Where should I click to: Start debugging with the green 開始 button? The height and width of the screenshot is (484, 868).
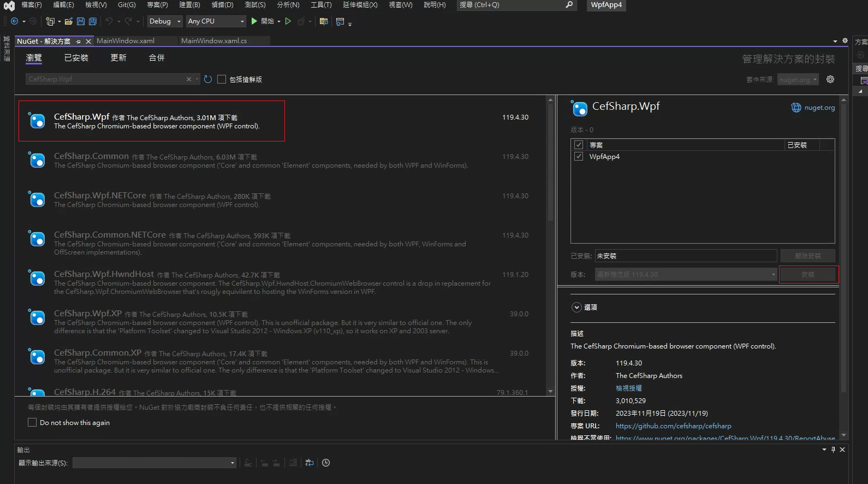263,21
